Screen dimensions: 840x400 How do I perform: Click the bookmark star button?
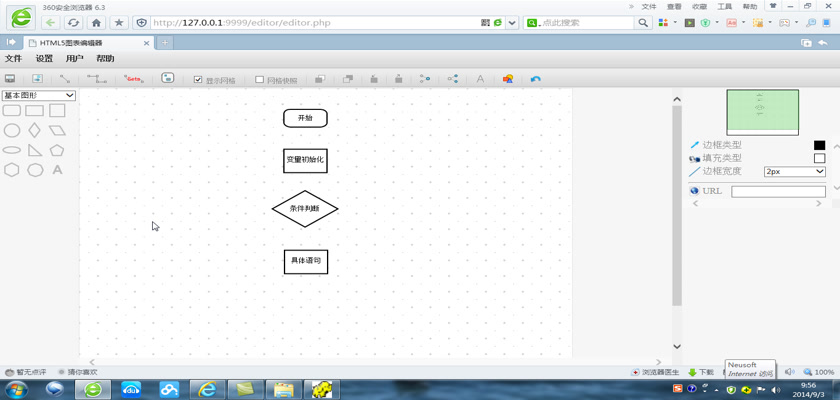[119, 23]
